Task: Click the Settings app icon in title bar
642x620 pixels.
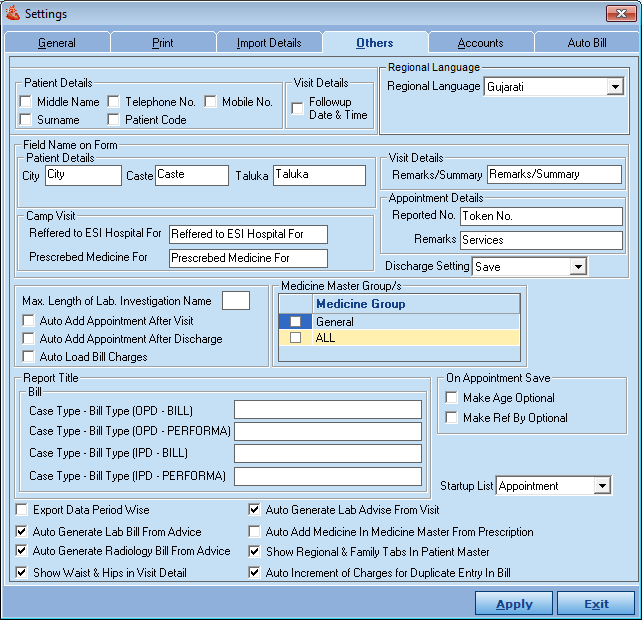Action: [x=12, y=12]
